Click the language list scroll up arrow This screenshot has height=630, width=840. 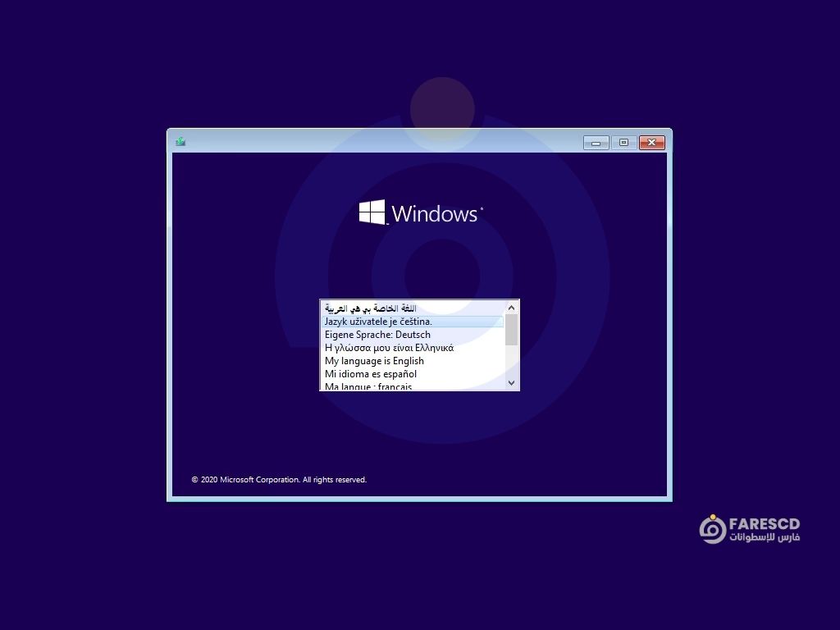(x=511, y=308)
